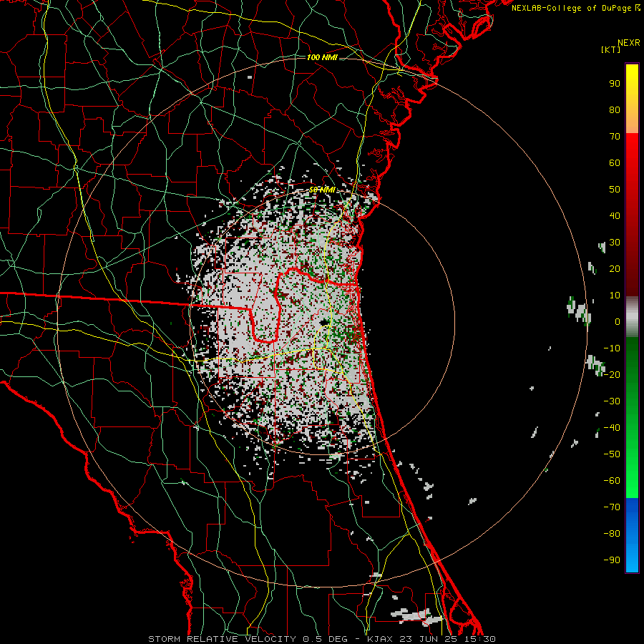Screen dimensions: 644x644
Task: Click the -30 value on the velocity scale
Action: pos(612,401)
